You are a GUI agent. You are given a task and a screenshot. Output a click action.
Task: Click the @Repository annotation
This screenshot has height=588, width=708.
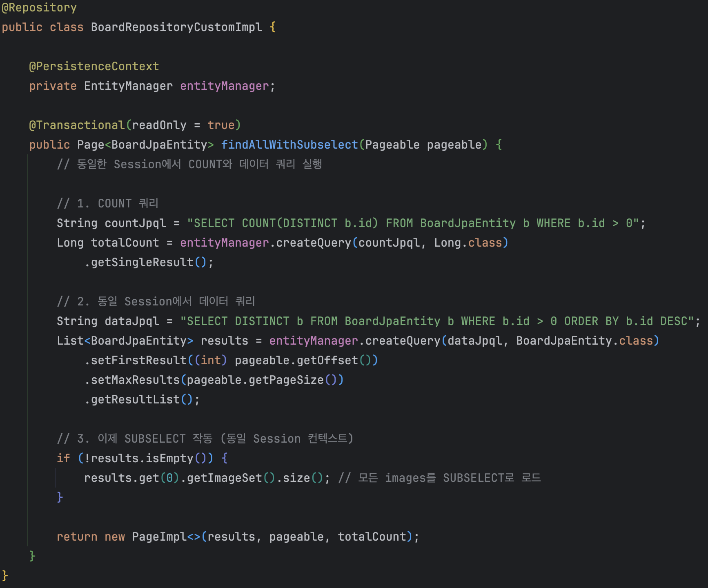(39, 8)
